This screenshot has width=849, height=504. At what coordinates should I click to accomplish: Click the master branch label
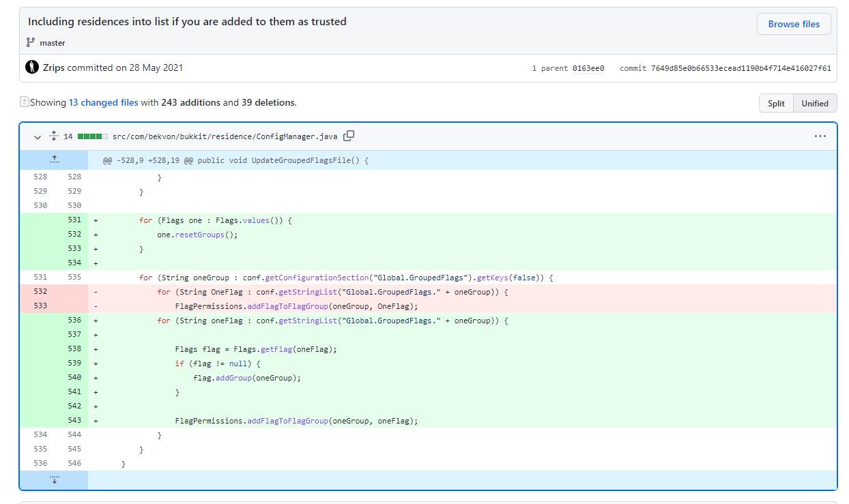click(x=53, y=43)
